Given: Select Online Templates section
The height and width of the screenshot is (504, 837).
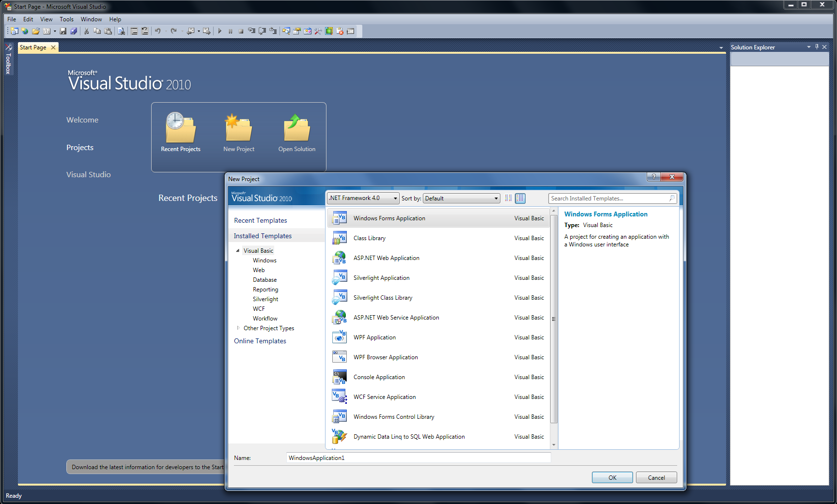Looking at the screenshot, I should coord(260,341).
